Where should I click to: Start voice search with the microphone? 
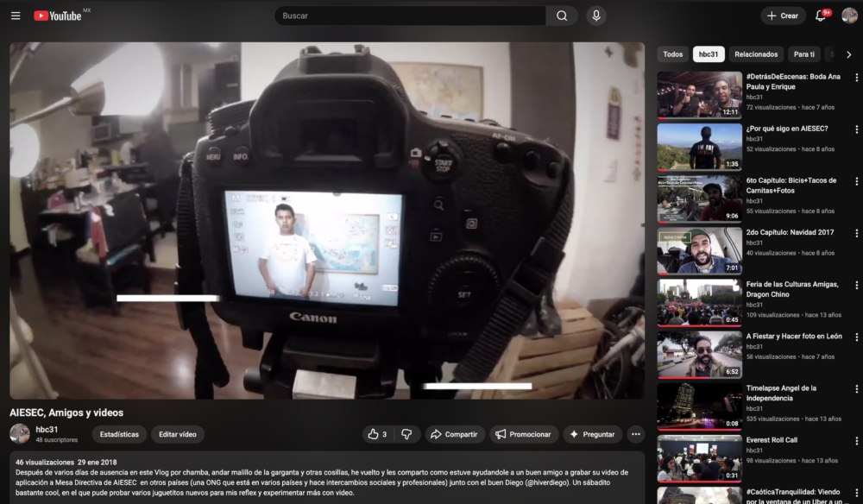coord(595,16)
